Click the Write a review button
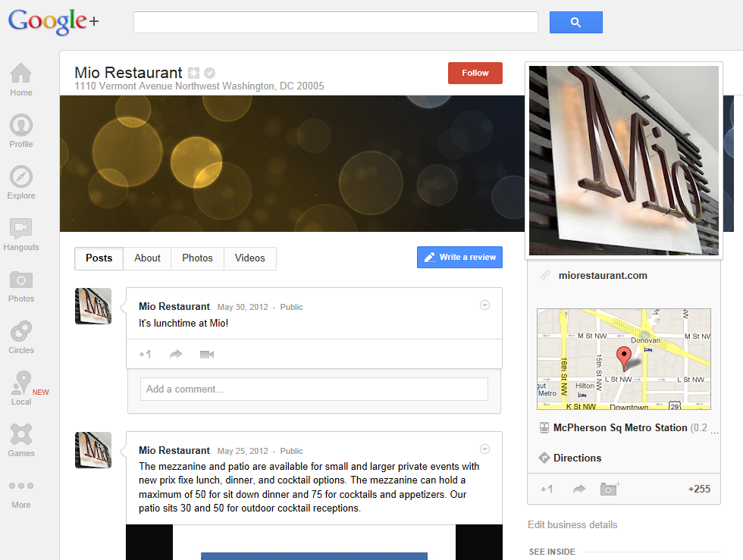Screen dimensions: 743x560 click(x=459, y=257)
